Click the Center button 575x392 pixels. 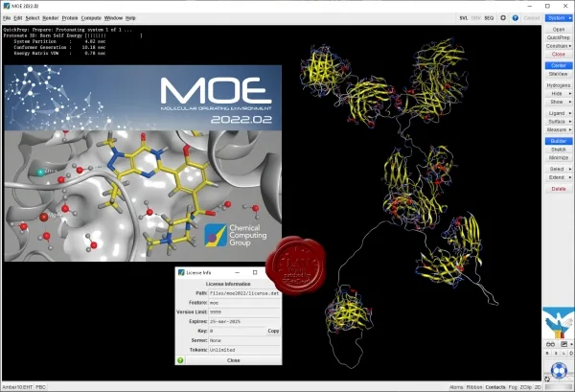pos(559,65)
